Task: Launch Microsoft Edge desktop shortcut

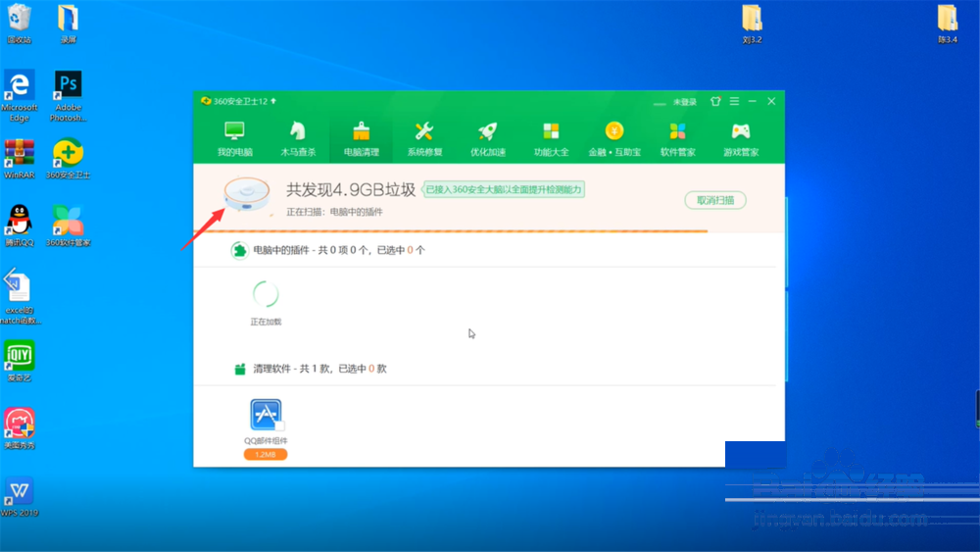Action: [20, 96]
